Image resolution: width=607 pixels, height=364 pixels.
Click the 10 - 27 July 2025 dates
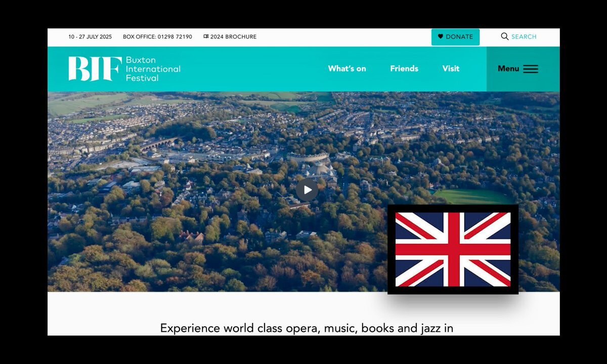(x=90, y=36)
